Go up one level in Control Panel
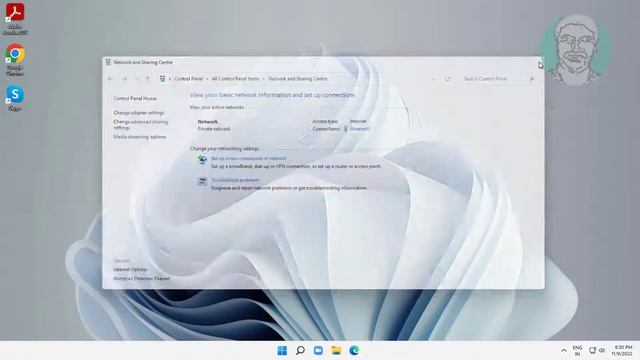This screenshot has height=360, width=640. [x=148, y=79]
